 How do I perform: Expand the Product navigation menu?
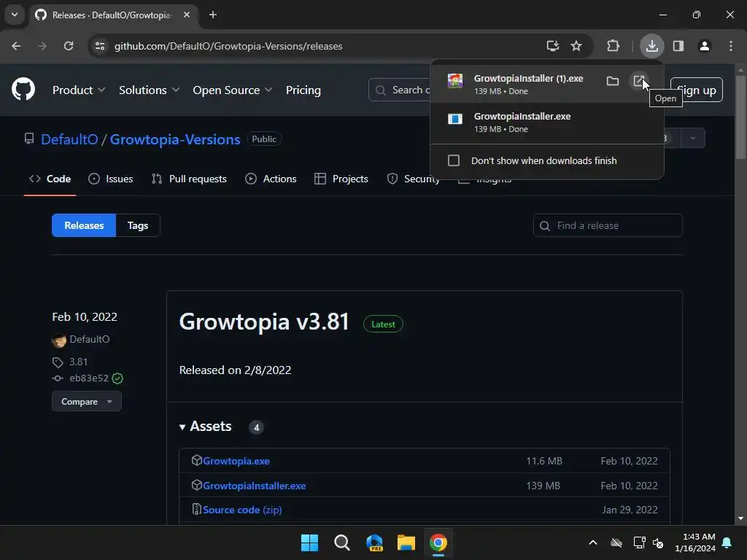79,90
